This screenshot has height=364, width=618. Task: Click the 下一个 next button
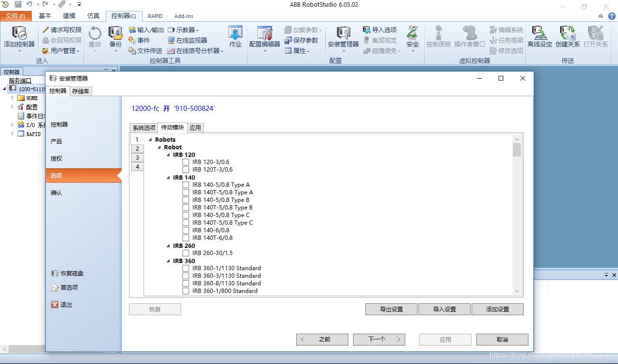coord(379,339)
